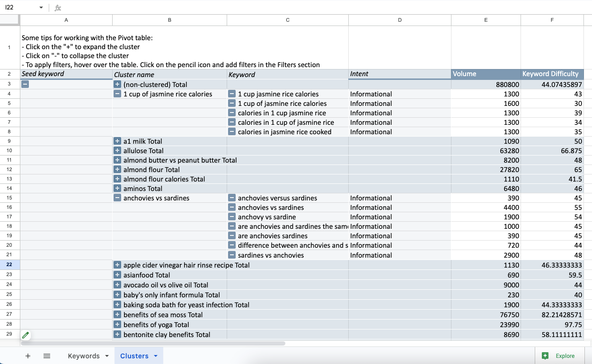The width and height of the screenshot is (592, 364).
Task: Open the all-sheets list via hamburger icon
Action: click(x=47, y=355)
